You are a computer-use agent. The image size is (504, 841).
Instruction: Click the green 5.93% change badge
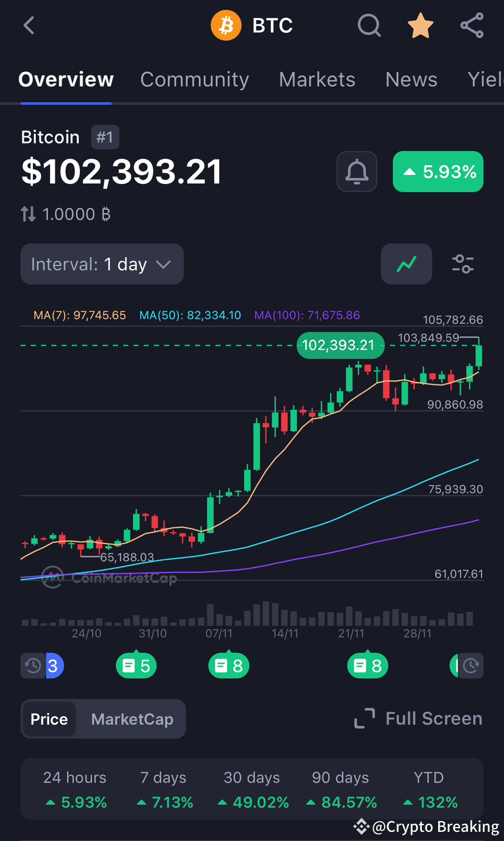pyautogui.click(x=438, y=172)
